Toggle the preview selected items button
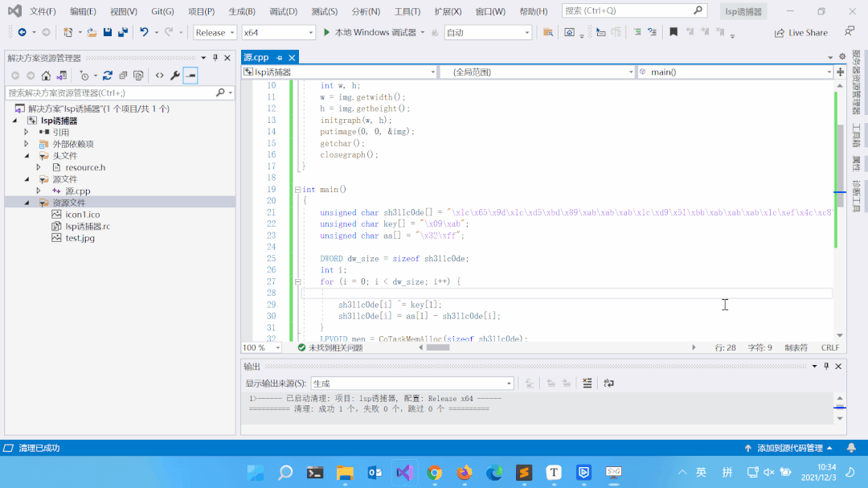Screen dimensions: 868x488 click(x=190, y=76)
